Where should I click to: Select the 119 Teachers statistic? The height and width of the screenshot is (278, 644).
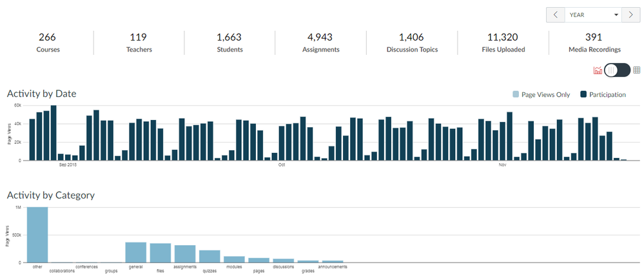138,43
